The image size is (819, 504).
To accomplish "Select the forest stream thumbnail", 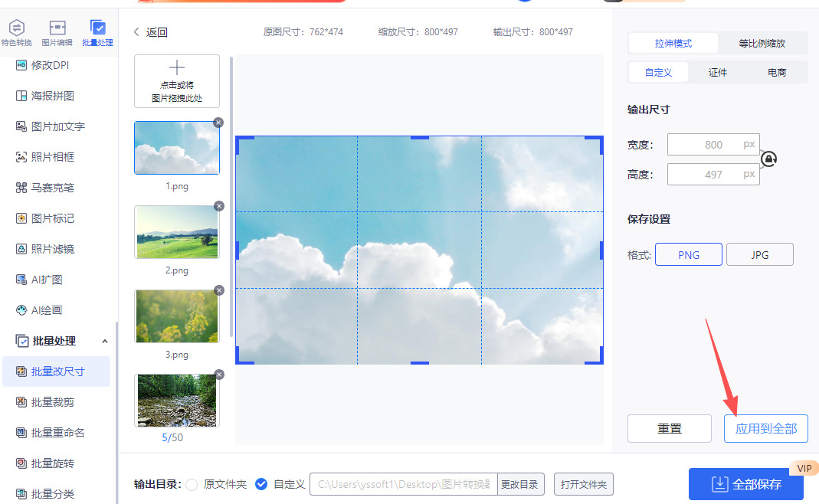I will [x=176, y=401].
